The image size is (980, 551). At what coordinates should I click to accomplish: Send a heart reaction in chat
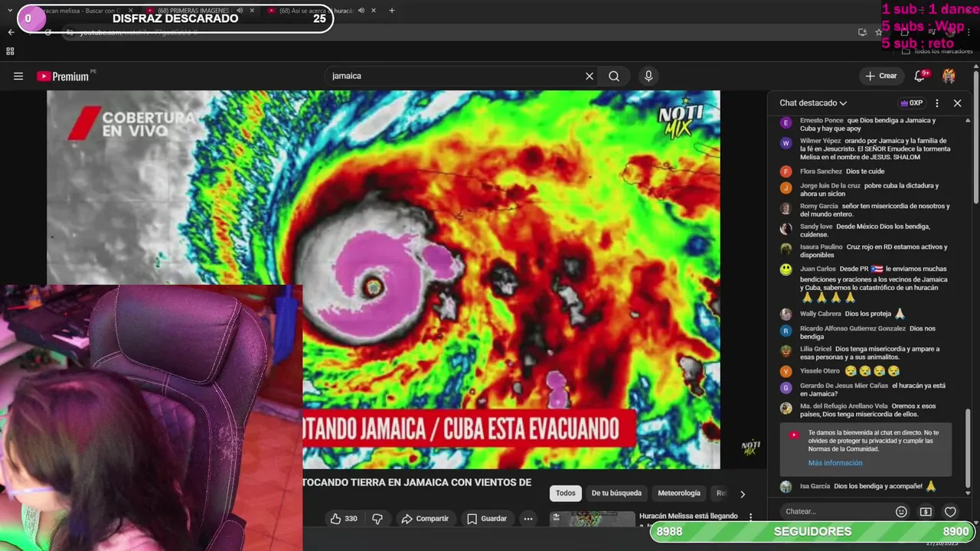[x=950, y=511]
